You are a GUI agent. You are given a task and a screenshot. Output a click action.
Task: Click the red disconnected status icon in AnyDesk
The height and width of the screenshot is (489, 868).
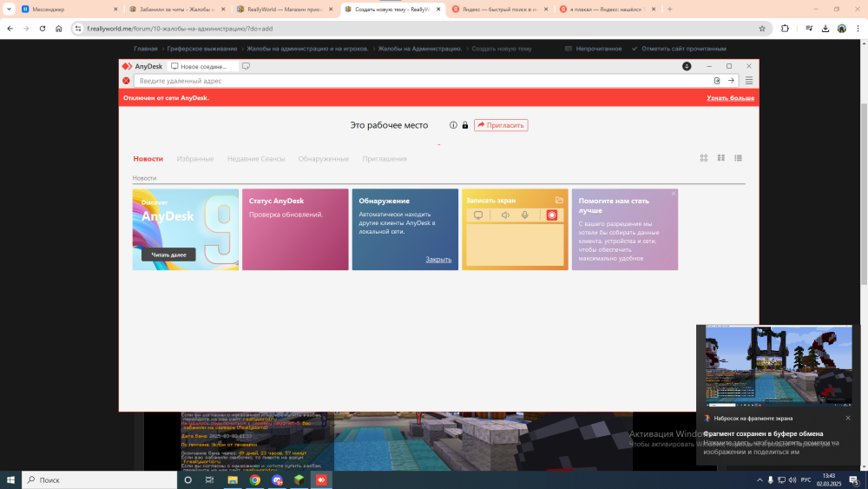click(126, 81)
